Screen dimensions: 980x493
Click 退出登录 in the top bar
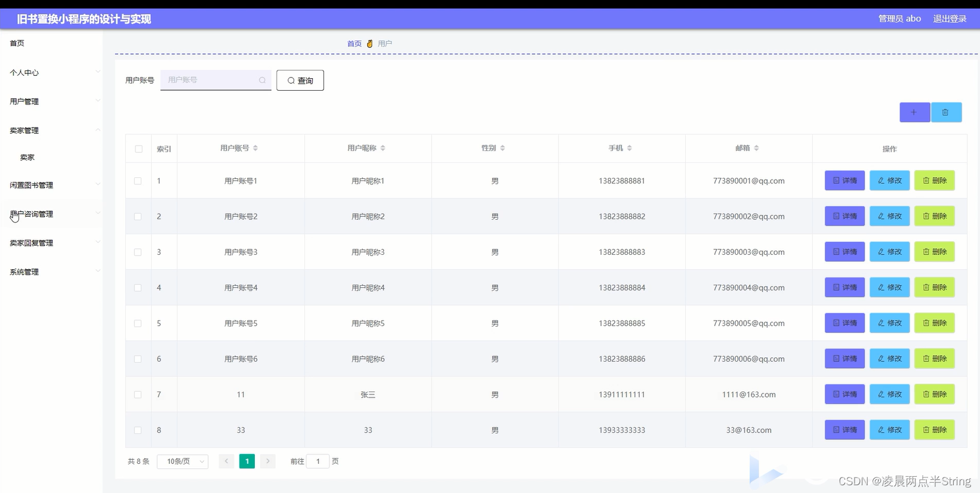click(x=950, y=19)
